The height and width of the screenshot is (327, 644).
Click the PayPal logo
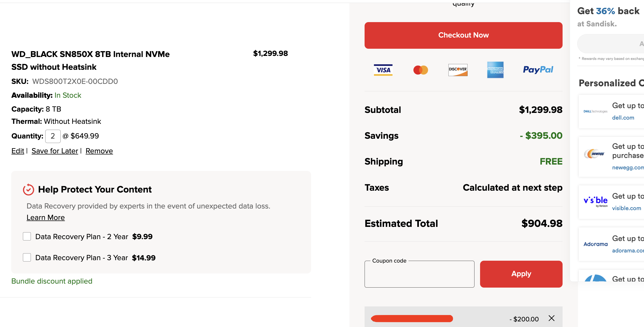click(x=538, y=70)
